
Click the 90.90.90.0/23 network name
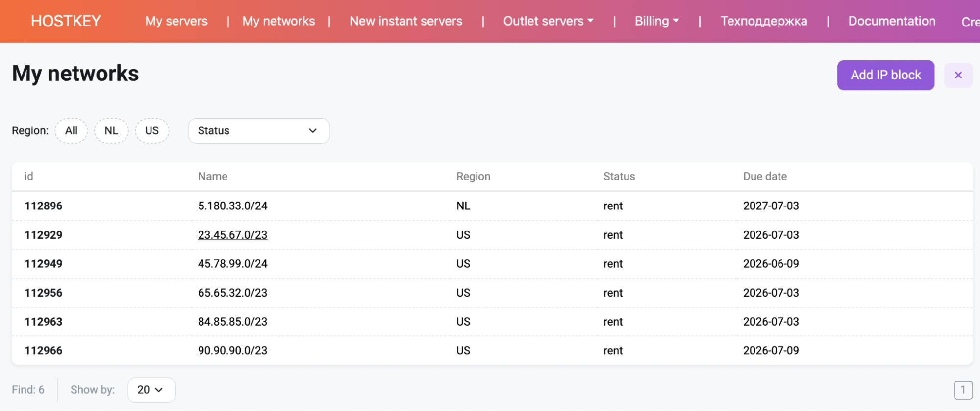pyautogui.click(x=232, y=351)
